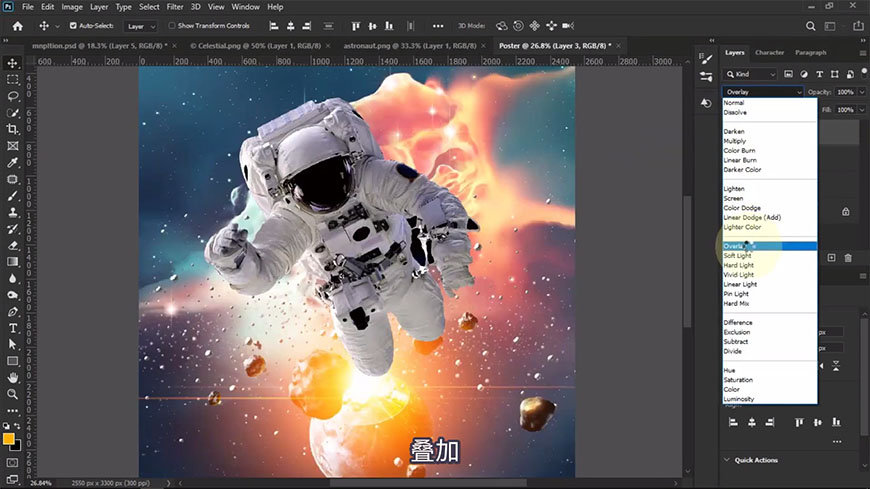
Task: Select the Eraser tool
Action: tap(12, 245)
